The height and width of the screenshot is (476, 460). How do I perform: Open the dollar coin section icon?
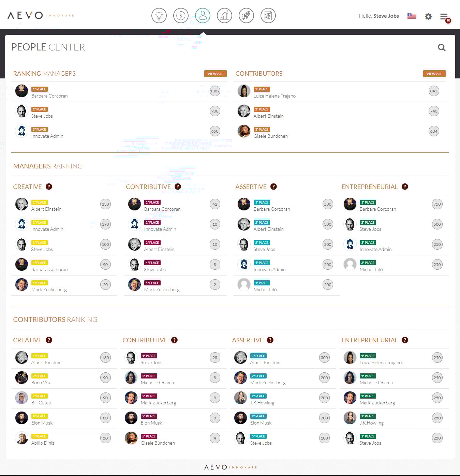click(x=181, y=16)
